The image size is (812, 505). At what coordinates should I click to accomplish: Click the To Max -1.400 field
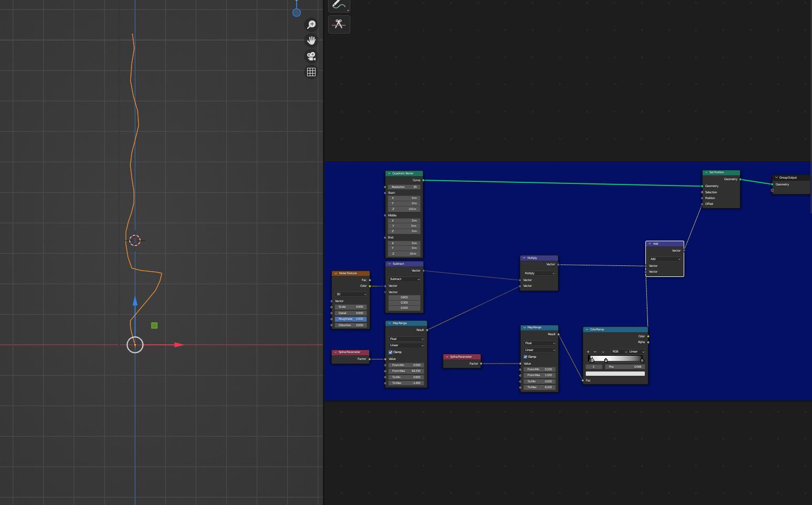[406, 383]
